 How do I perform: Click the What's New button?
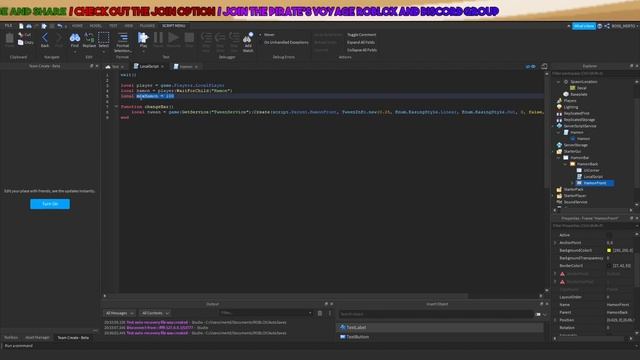point(584,26)
